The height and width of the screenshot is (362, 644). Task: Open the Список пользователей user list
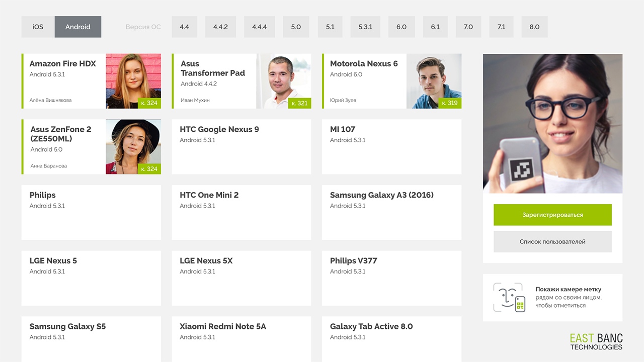(x=552, y=241)
